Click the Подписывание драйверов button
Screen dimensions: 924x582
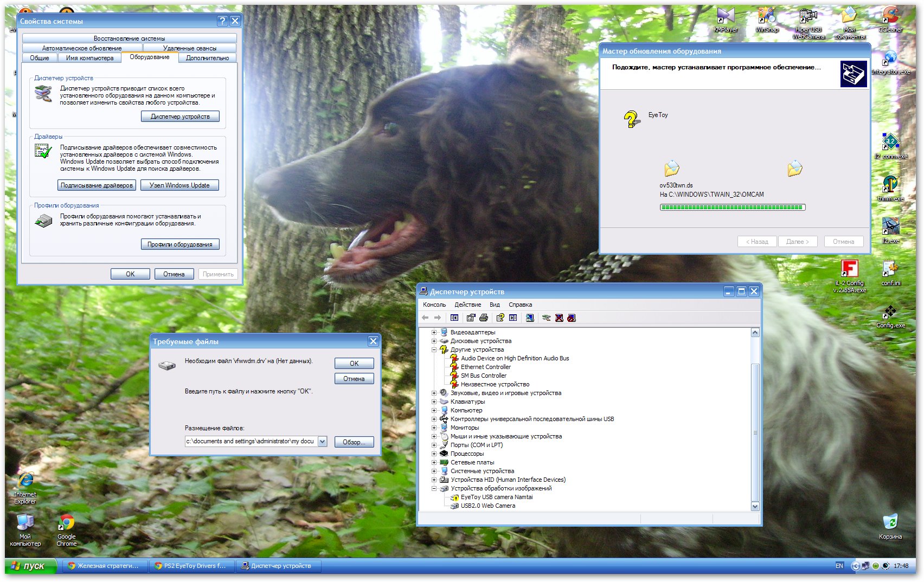[x=97, y=185]
